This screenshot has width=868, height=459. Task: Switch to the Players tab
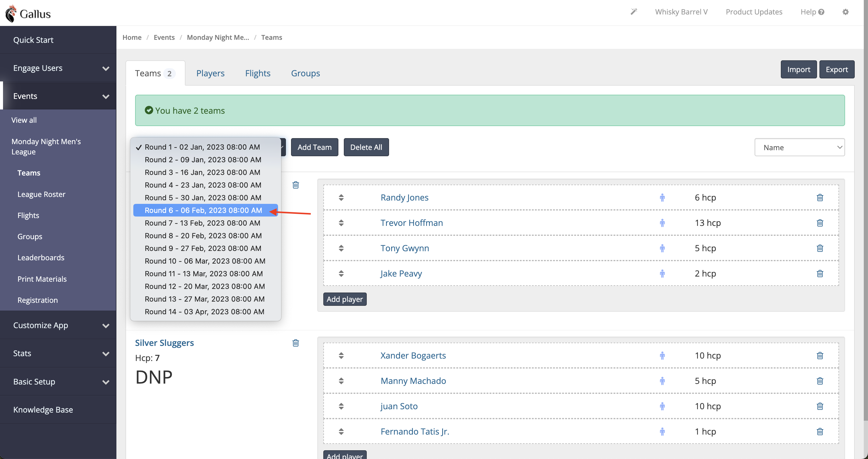(210, 73)
